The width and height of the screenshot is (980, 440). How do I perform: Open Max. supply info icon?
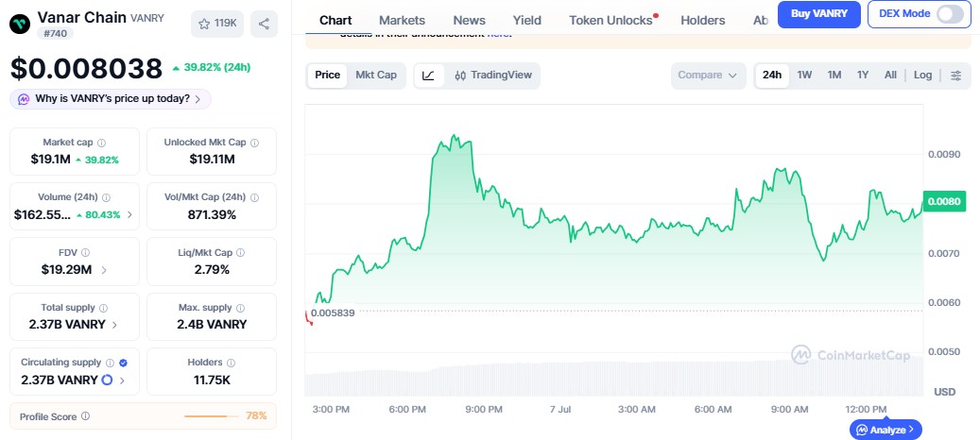coord(240,308)
